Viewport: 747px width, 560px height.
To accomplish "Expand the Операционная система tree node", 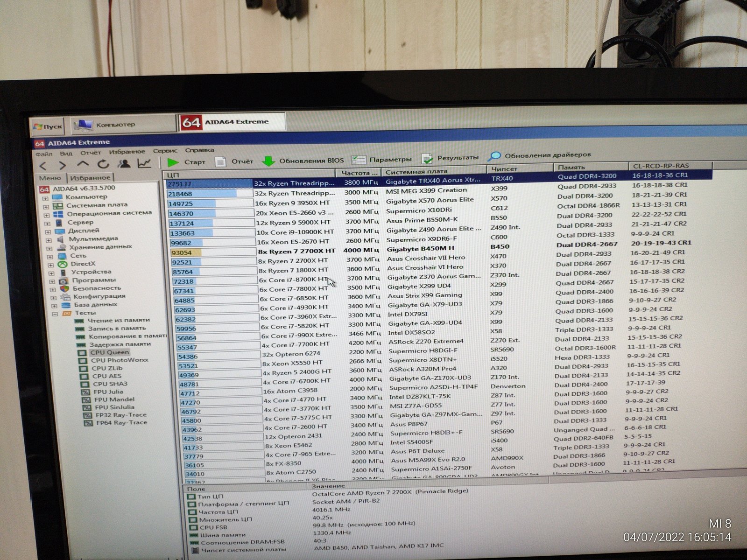I will click(x=47, y=215).
